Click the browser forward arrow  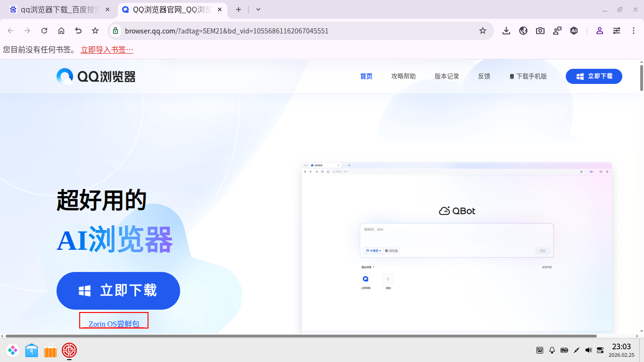click(27, 31)
